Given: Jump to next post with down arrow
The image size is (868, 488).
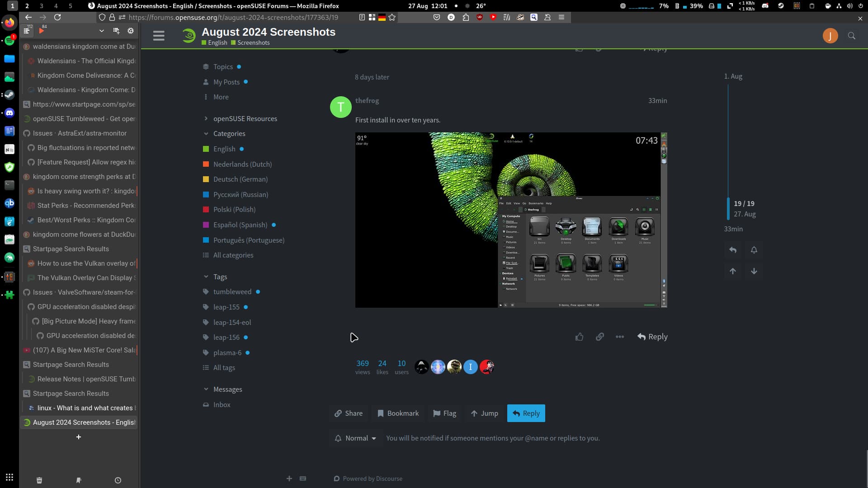Looking at the screenshot, I should [x=754, y=271].
